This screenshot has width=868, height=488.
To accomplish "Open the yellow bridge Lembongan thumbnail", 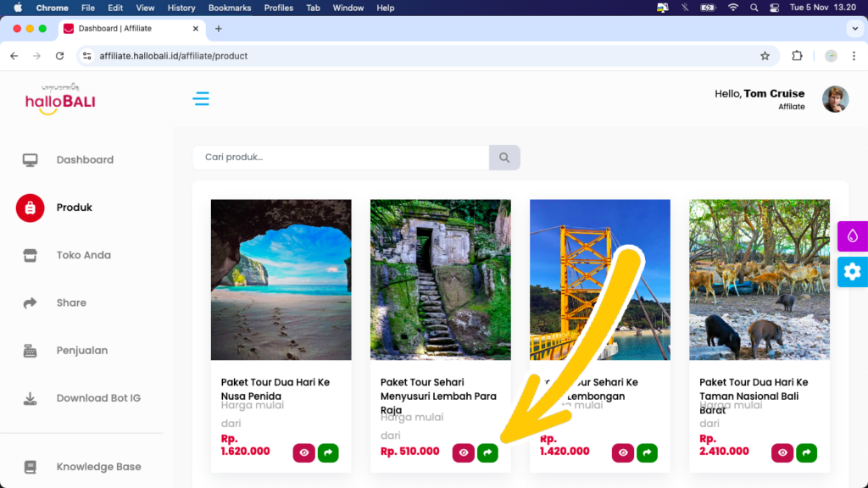I will pos(600,280).
